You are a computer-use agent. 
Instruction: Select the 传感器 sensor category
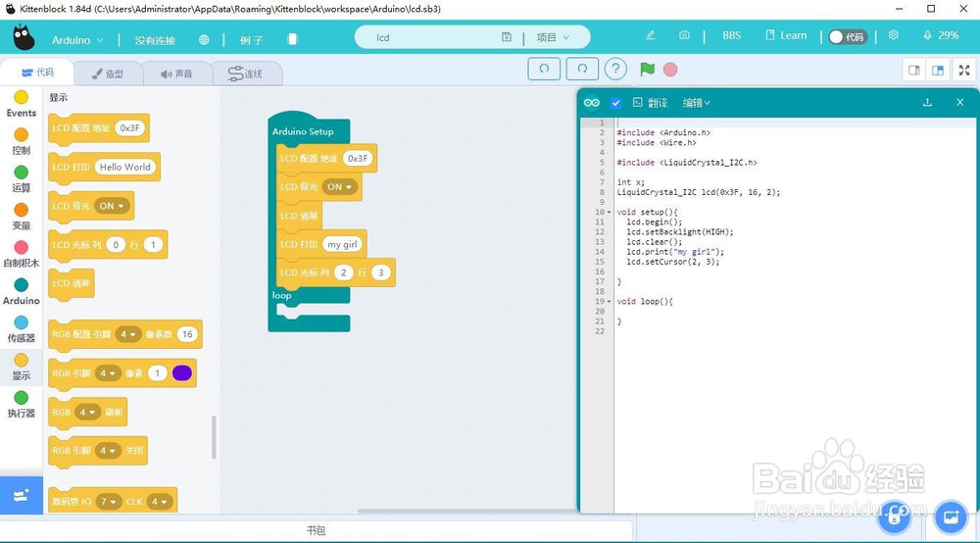click(x=22, y=328)
